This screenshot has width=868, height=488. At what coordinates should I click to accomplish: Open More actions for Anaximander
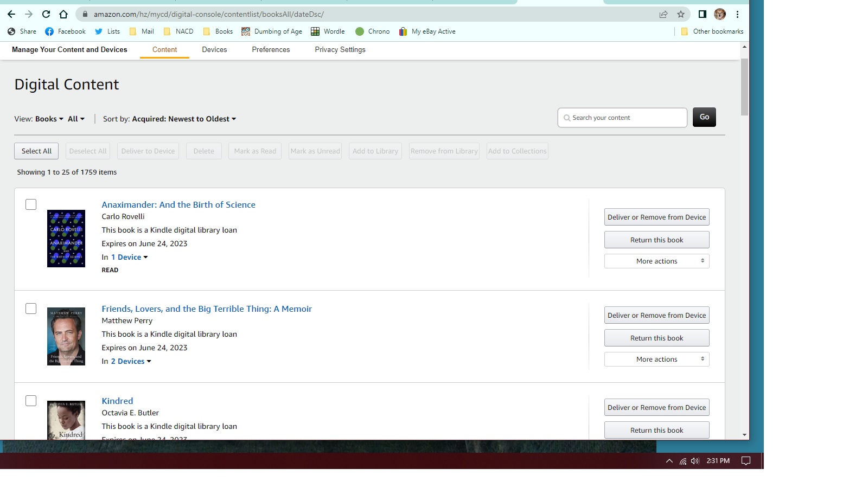(x=656, y=261)
